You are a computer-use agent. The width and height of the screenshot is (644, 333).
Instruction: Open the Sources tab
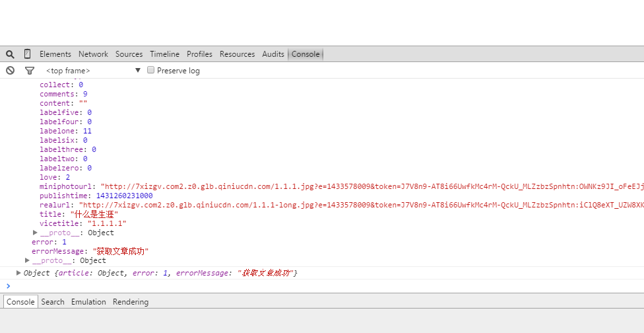[x=129, y=54]
